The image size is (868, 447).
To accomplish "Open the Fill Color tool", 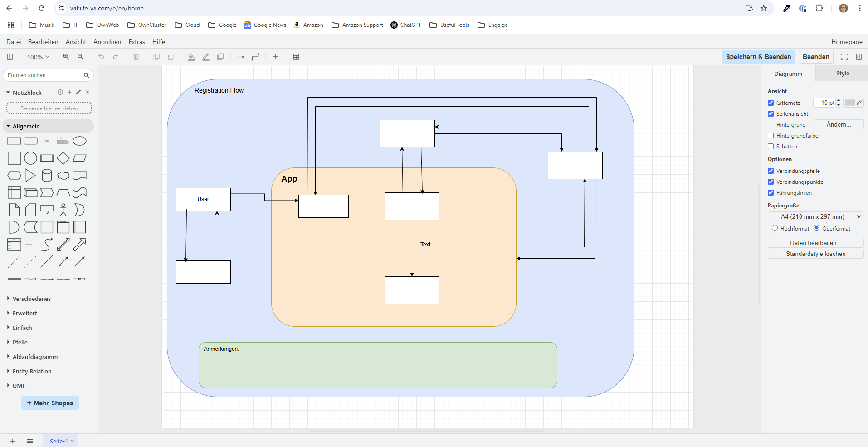I will coord(191,57).
